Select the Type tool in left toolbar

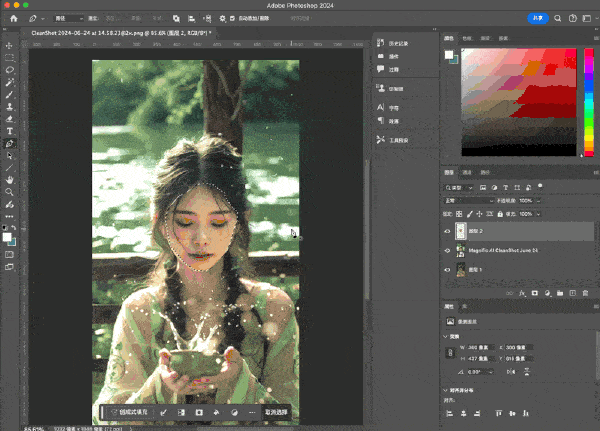[9, 131]
